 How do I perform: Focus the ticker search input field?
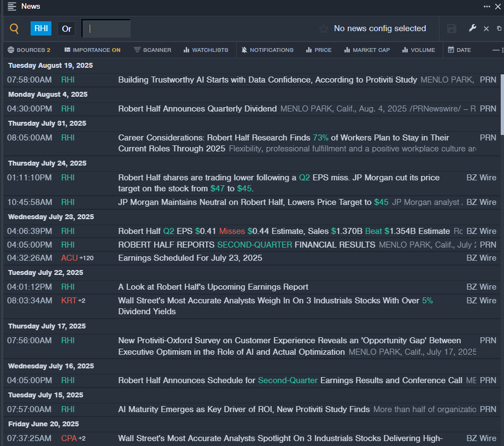(x=107, y=28)
